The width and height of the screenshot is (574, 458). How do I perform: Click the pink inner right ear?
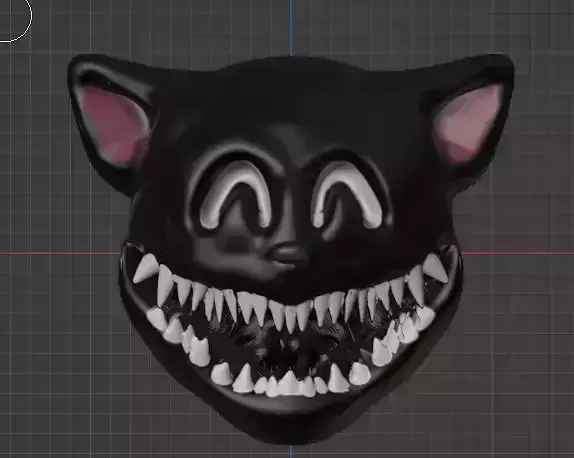[467, 123]
